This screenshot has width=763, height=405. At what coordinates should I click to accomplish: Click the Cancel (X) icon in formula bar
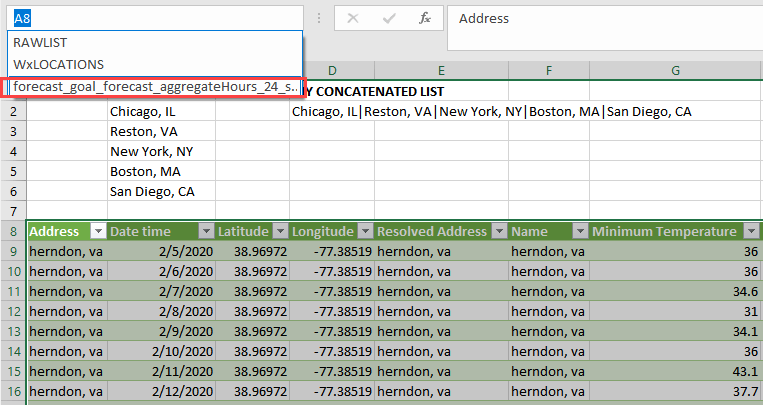tap(354, 19)
